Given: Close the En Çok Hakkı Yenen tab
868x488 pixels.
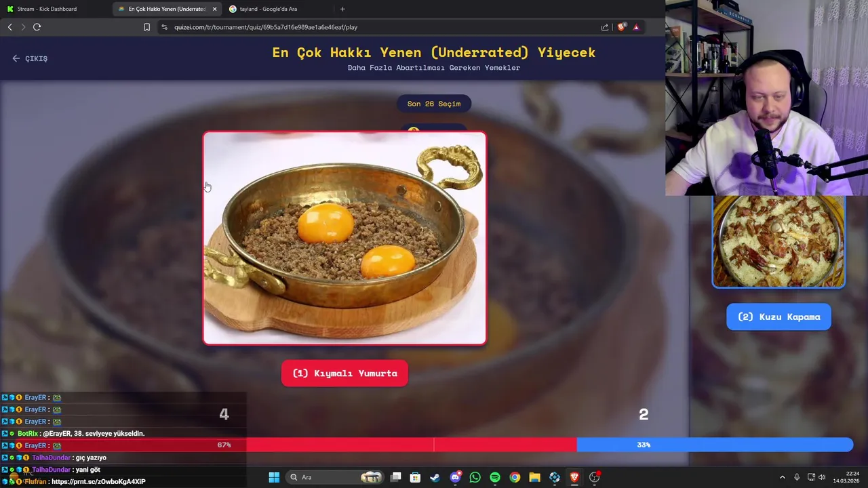Looking at the screenshot, I should [x=215, y=9].
